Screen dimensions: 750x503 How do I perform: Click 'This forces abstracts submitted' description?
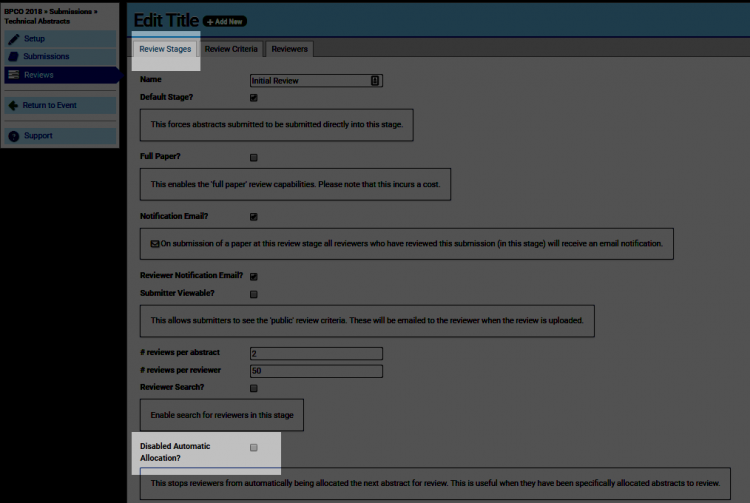click(x=277, y=124)
